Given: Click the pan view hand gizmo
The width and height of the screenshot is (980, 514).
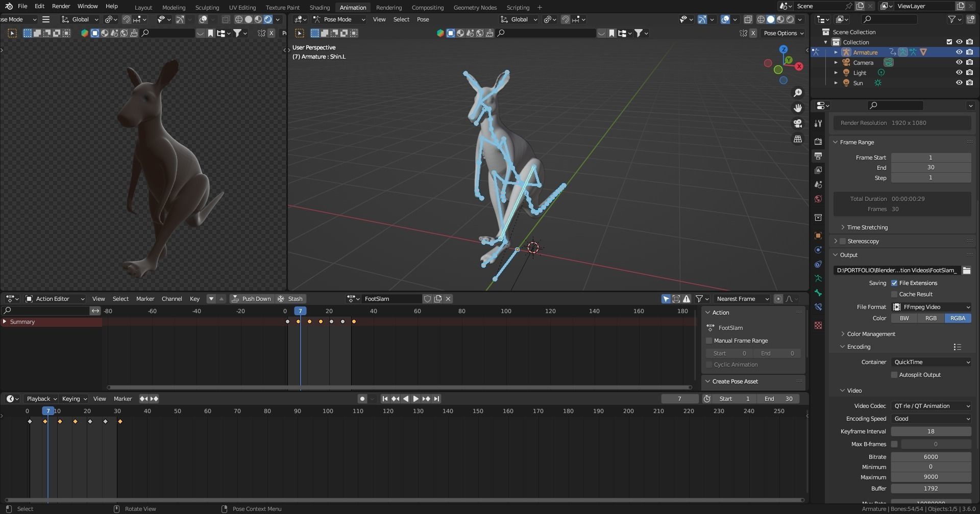Looking at the screenshot, I should [x=798, y=108].
